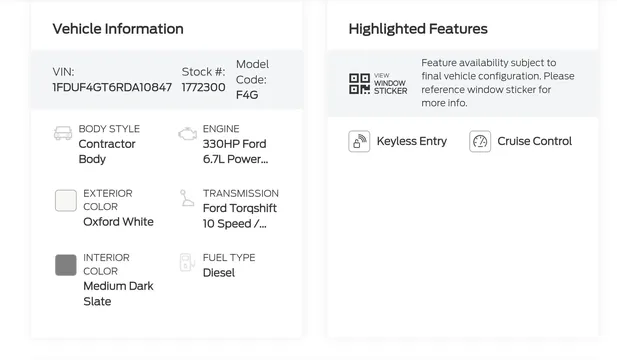Select the Medium Dark Slate interior swatch
Image resolution: width=617 pixels, height=360 pixels.
pos(66,265)
